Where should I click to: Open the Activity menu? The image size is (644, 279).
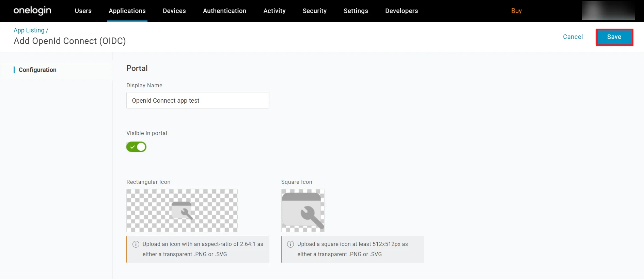(274, 11)
